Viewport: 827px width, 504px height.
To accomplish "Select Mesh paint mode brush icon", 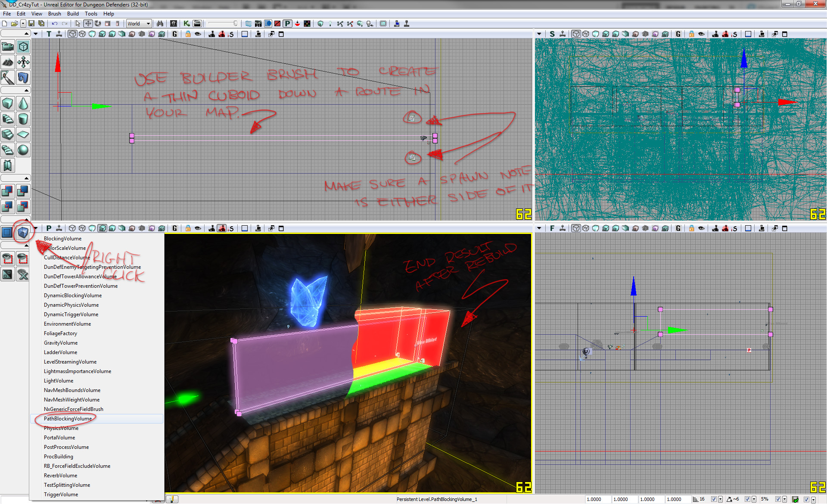I will 8,78.
